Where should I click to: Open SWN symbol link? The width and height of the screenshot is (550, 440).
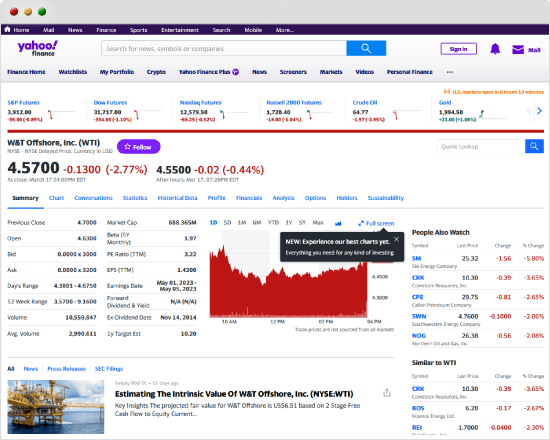tap(419, 316)
